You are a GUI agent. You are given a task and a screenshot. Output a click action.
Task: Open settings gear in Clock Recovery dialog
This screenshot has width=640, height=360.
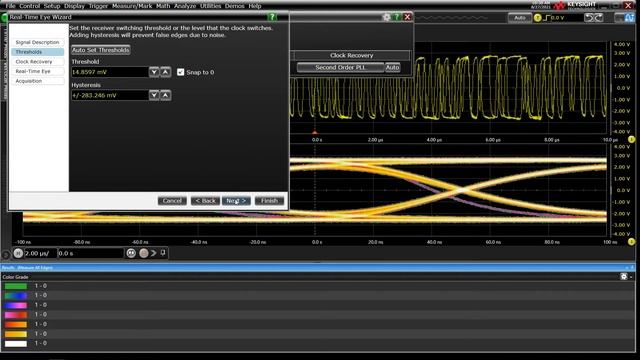(386, 17)
